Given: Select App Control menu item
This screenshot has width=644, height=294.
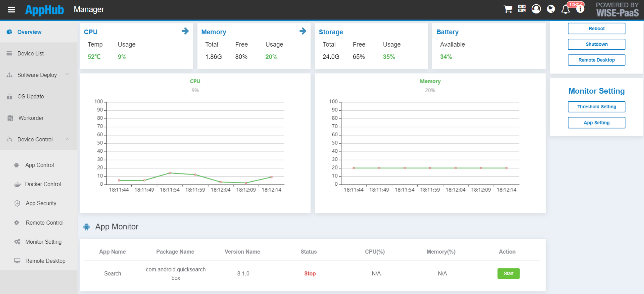Looking at the screenshot, I should pyautogui.click(x=39, y=165).
